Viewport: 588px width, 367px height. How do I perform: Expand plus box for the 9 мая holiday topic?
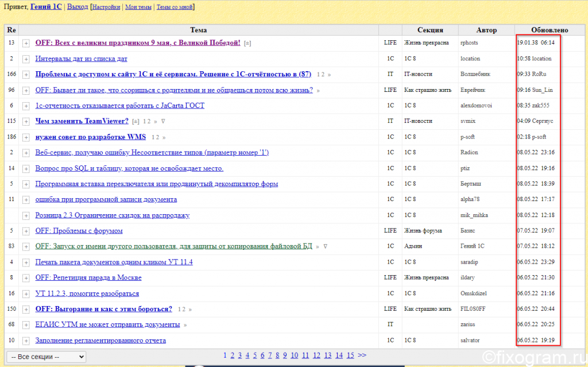(x=26, y=44)
